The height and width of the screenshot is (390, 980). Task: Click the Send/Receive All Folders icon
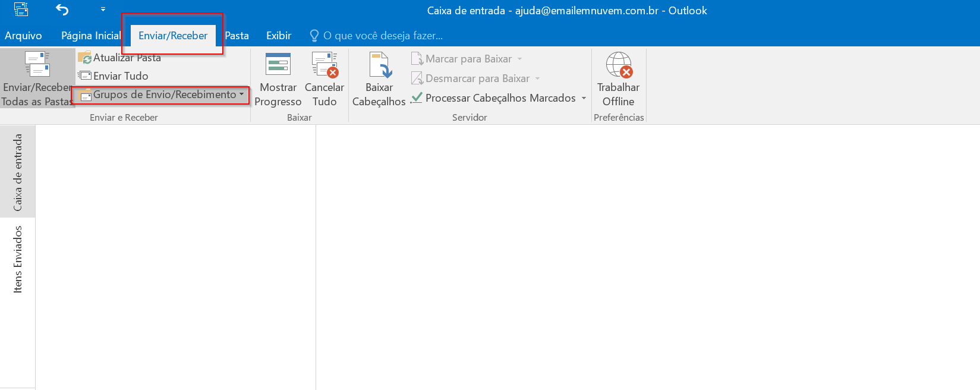[37, 64]
